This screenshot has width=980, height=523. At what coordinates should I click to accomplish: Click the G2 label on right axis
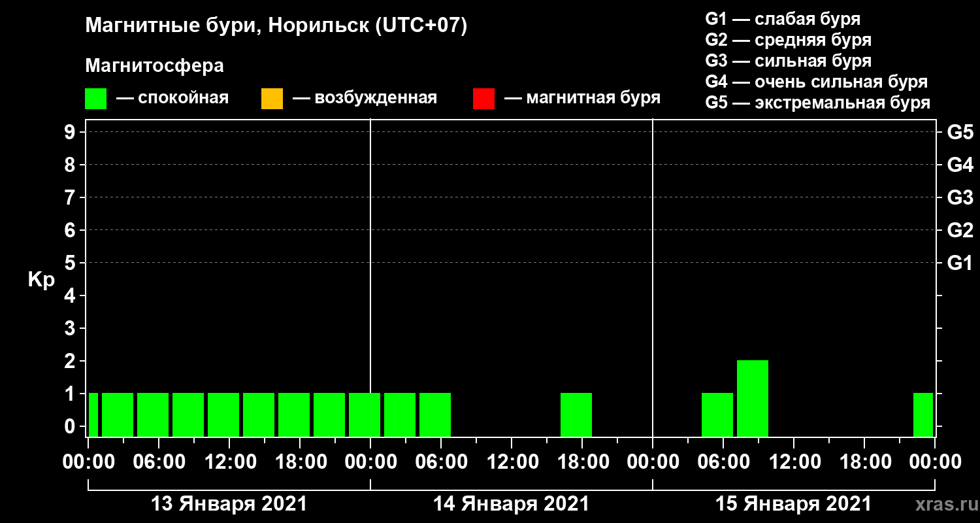pyautogui.click(x=960, y=230)
